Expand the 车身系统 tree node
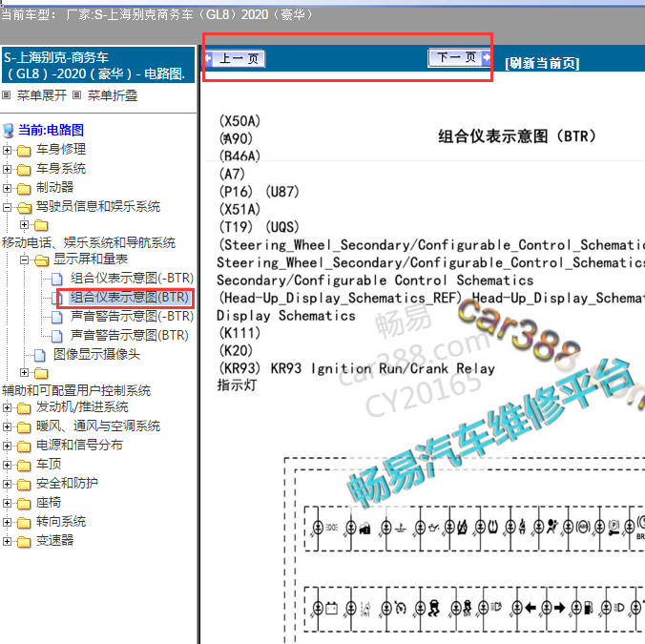 [7, 169]
